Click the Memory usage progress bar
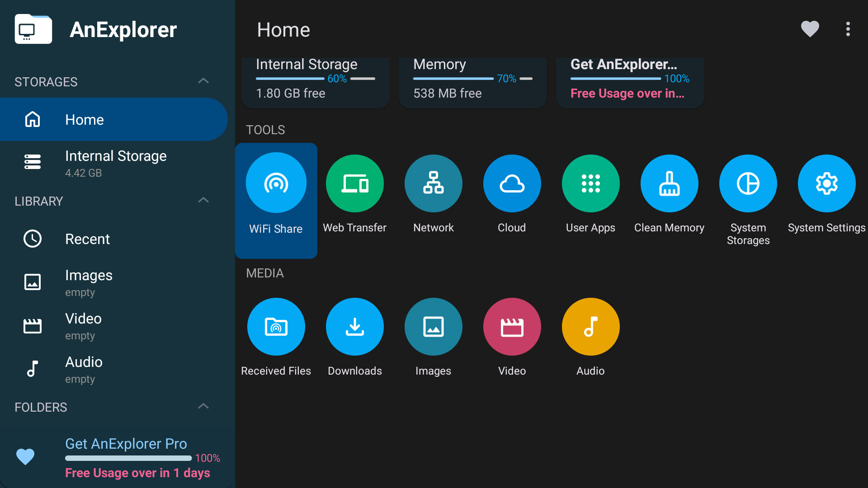The width and height of the screenshot is (868, 488). 453,79
